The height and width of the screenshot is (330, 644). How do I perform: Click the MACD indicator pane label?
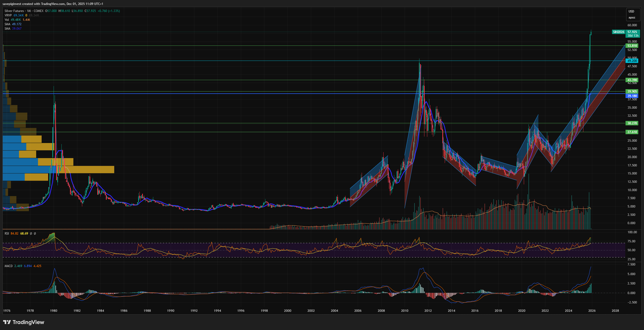click(x=8, y=266)
